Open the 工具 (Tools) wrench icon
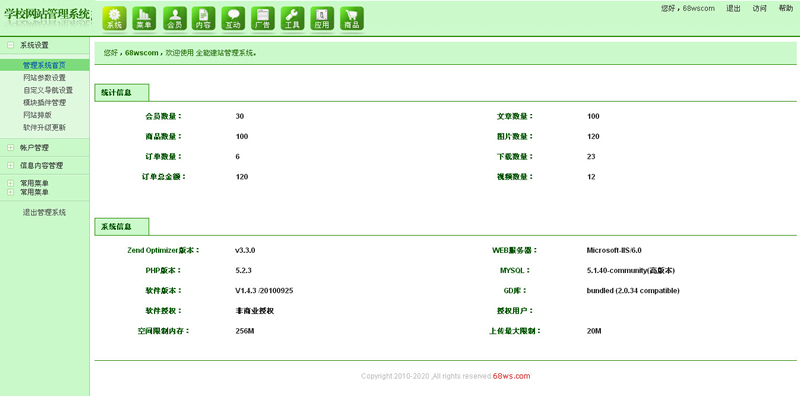The image size is (800, 396). pos(292,19)
